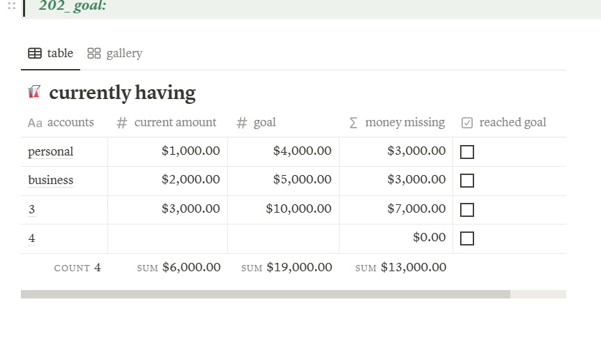Check reached goal for the business account
Screen dimensions: 601x364
point(467,181)
